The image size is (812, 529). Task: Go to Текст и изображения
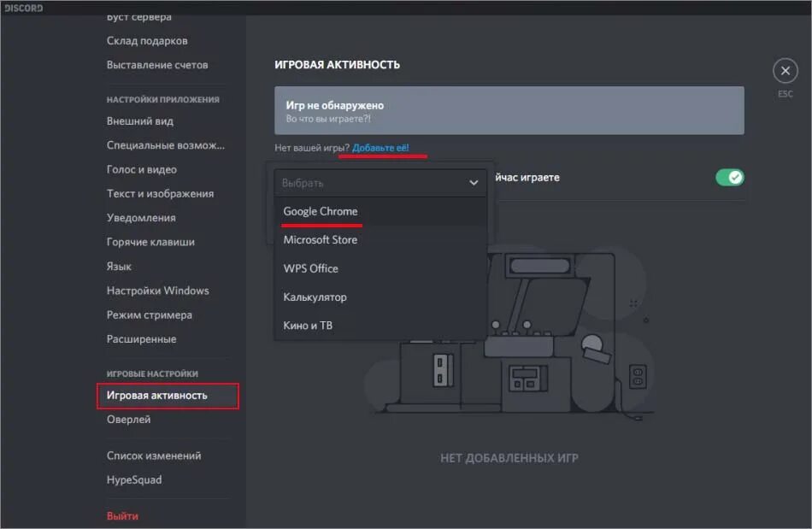[x=160, y=194]
